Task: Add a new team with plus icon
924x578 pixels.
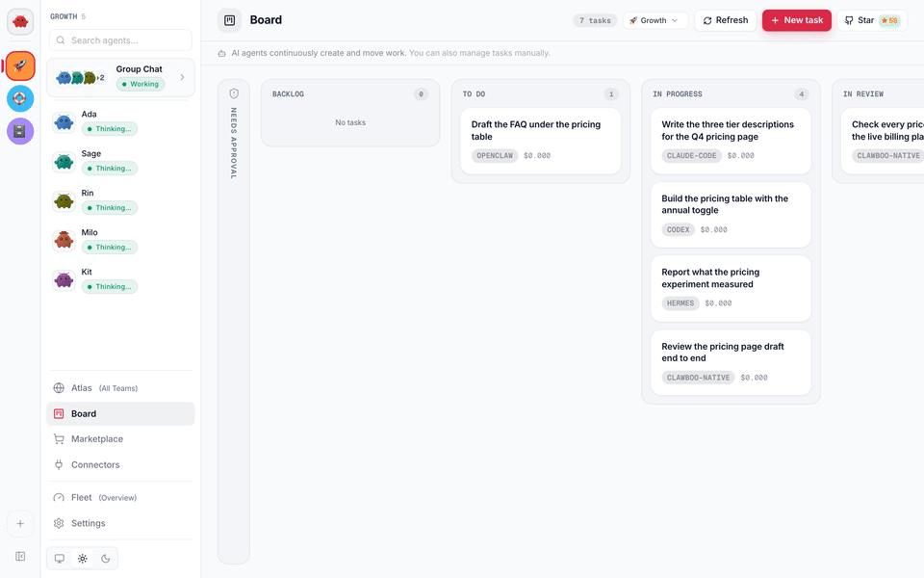Action: 20,524
